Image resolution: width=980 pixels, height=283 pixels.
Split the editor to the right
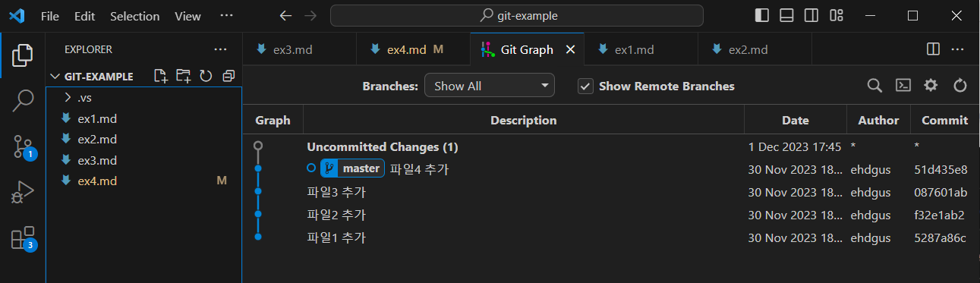coord(933,49)
